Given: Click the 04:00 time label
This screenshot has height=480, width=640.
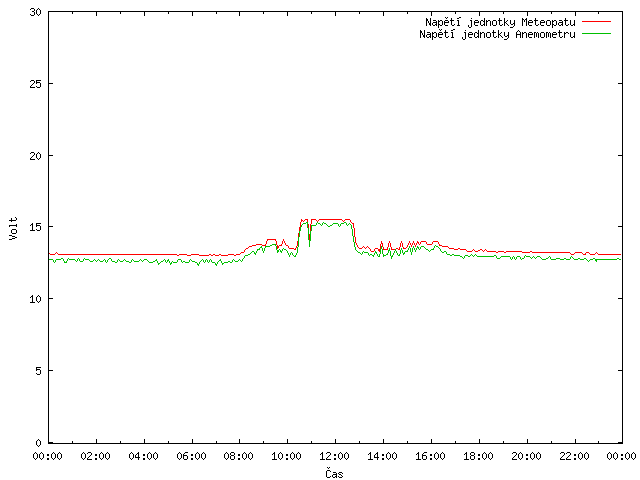Looking at the screenshot, I should click(143, 456).
